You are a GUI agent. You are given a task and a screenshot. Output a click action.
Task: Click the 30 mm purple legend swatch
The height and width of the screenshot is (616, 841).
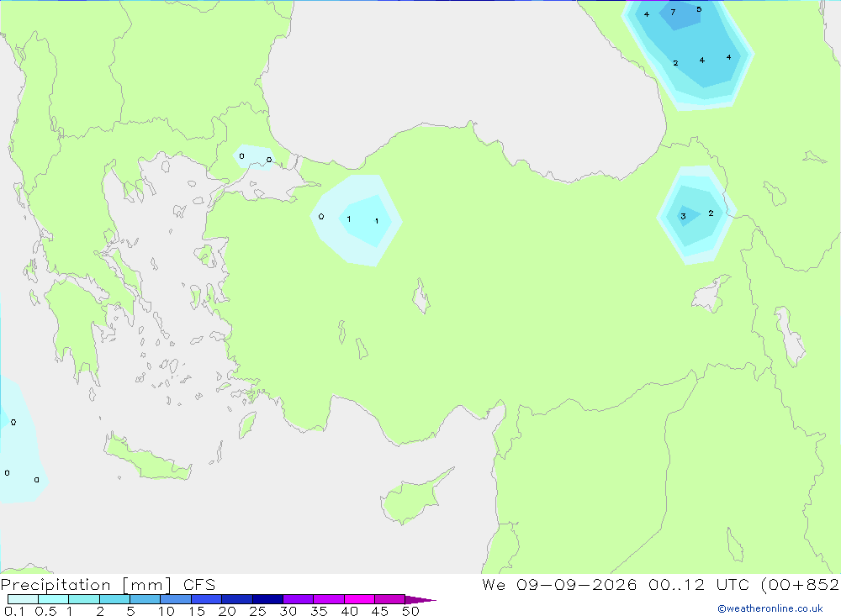[x=298, y=599]
